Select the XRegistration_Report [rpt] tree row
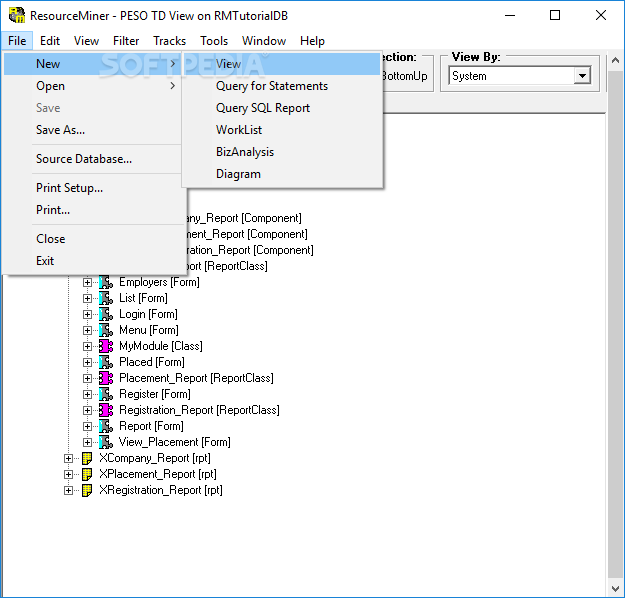 pyautogui.click(x=161, y=490)
